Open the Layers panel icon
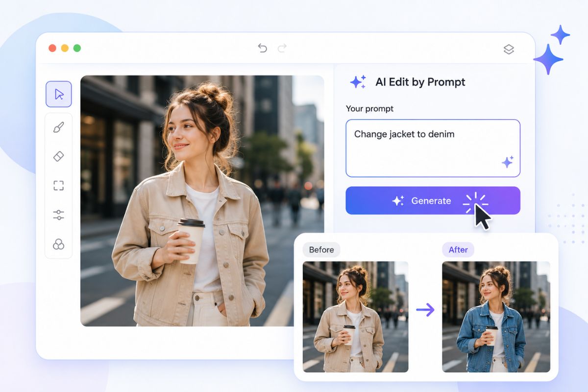Viewport: 588px width, 392px height. [509, 49]
